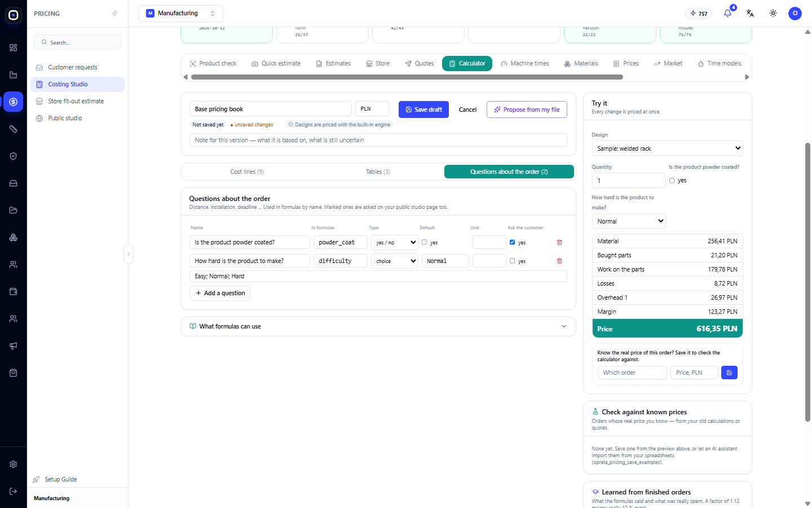Screen dimensions: 812x508
Task: Toggle light theme via sun icon
Action: click(x=773, y=13)
